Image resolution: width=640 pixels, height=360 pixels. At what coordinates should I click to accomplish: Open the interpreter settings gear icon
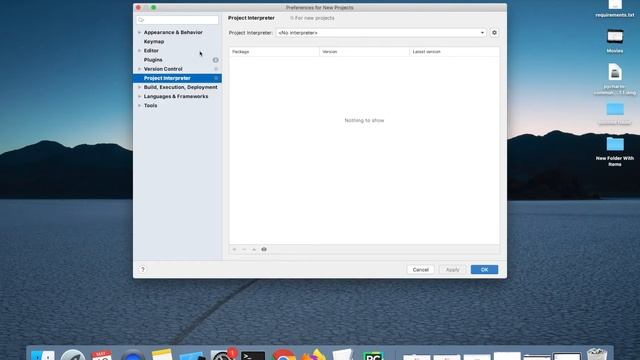tap(494, 33)
